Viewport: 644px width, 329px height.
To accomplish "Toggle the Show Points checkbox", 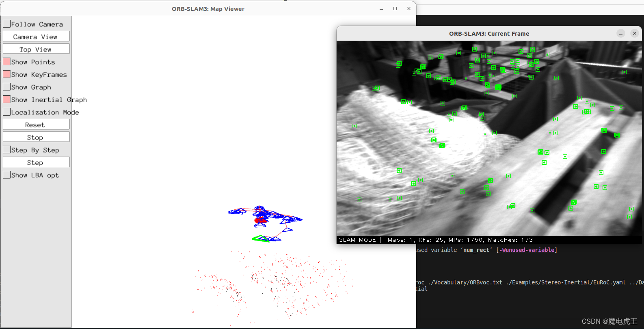I will [x=7, y=62].
